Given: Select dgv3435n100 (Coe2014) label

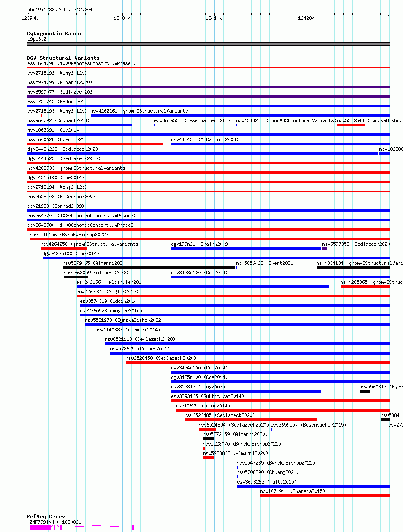Looking at the screenshot, I should pyautogui.click(x=200, y=377).
